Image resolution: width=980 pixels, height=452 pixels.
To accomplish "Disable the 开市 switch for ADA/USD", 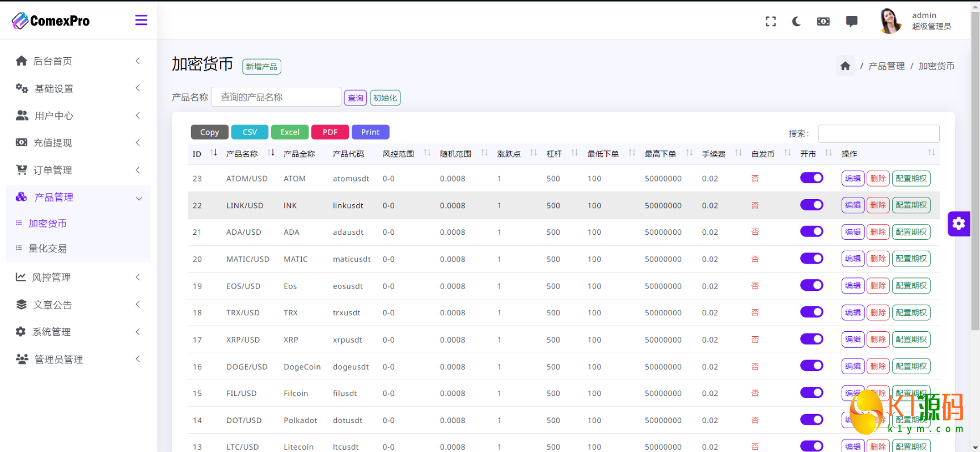I will 811,231.
